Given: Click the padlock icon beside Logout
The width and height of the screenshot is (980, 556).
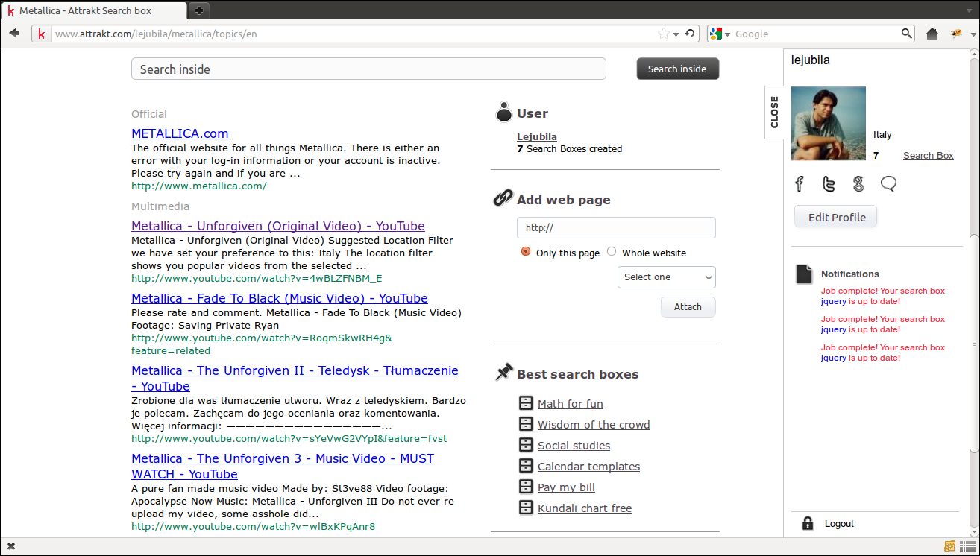Looking at the screenshot, I should pos(807,523).
